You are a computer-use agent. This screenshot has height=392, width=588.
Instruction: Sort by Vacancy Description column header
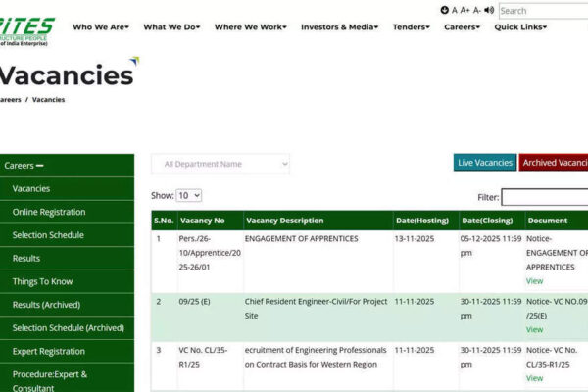(318, 220)
